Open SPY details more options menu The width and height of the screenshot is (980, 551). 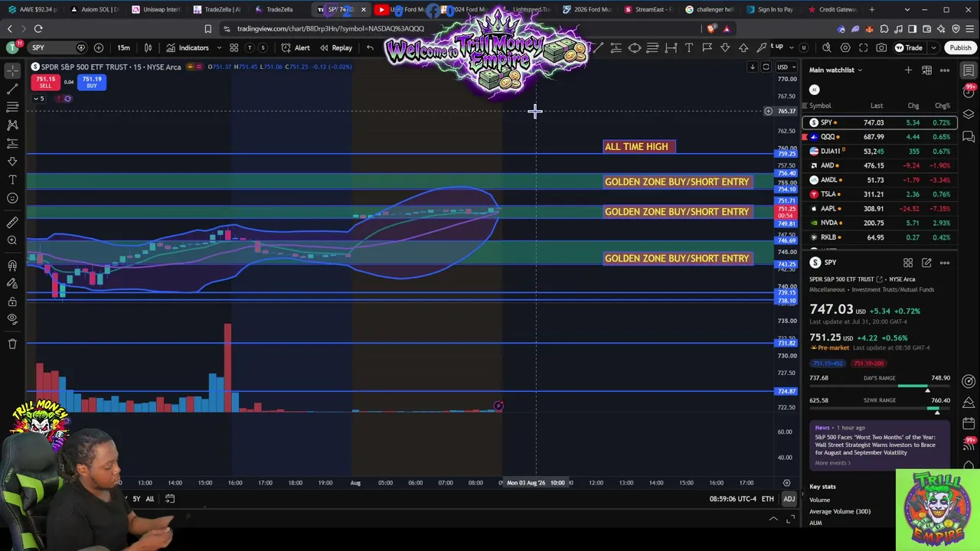(945, 262)
